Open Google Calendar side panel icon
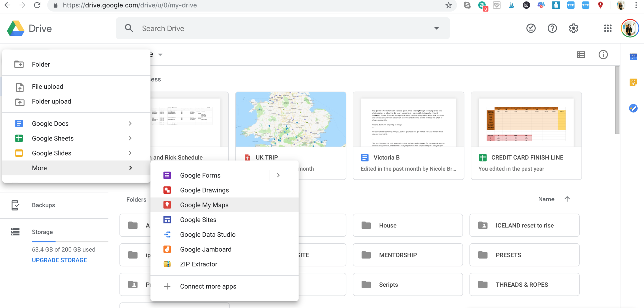Viewport: 644px width, 308px height. (633, 56)
